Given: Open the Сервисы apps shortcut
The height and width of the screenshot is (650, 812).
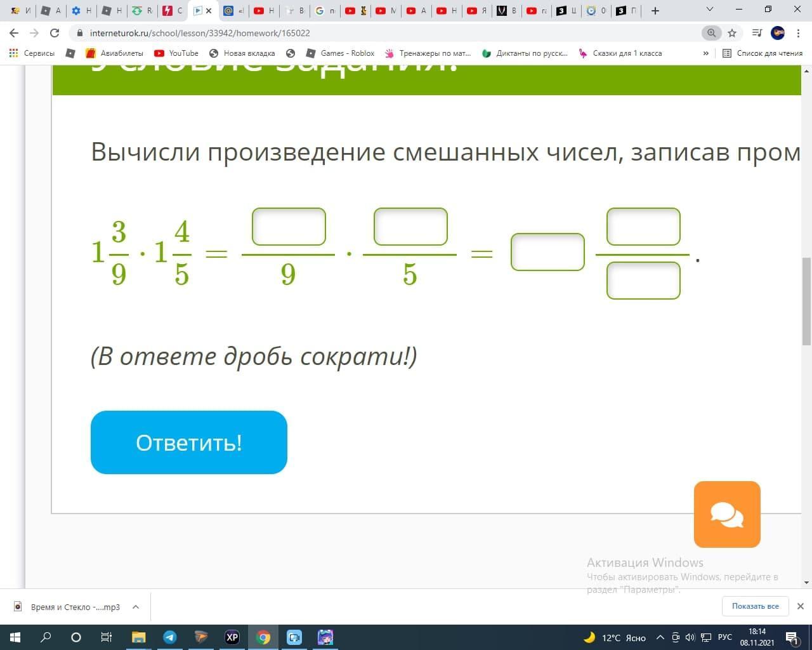Looking at the screenshot, I should pos(32,53).
